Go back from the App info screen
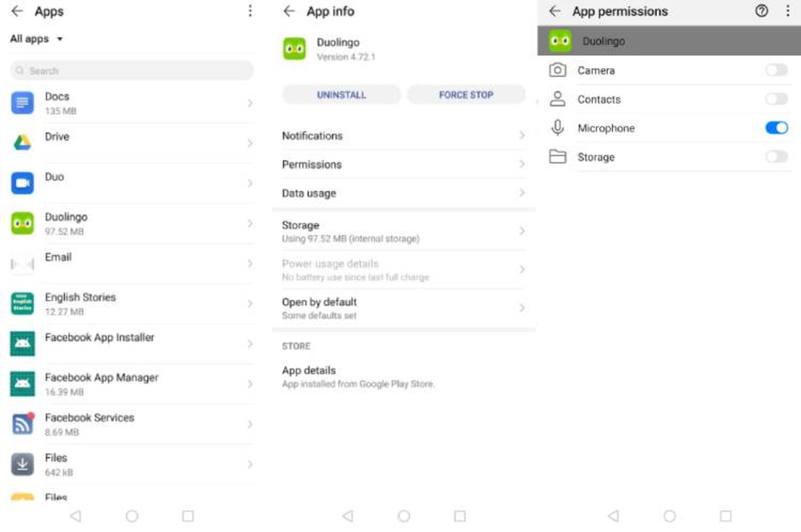Image resolution: width=801 pixels, height=532 pixels. click(289, 11)
